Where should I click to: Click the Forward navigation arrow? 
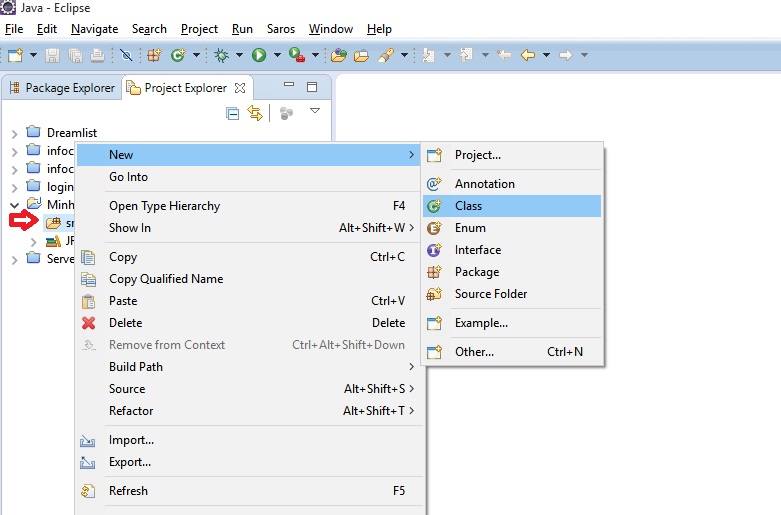(x=566, y=55)
